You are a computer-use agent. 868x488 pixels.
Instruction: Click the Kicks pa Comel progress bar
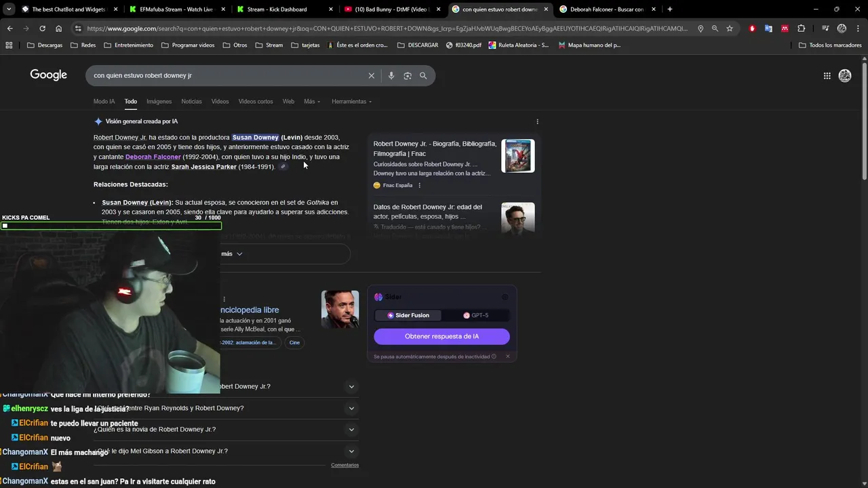coord(111,226)
